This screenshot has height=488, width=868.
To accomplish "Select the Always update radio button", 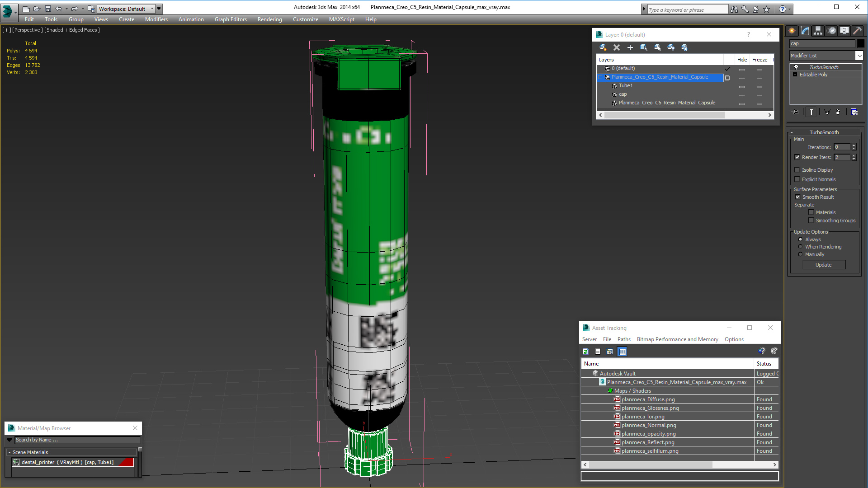I will pos(800,239).
